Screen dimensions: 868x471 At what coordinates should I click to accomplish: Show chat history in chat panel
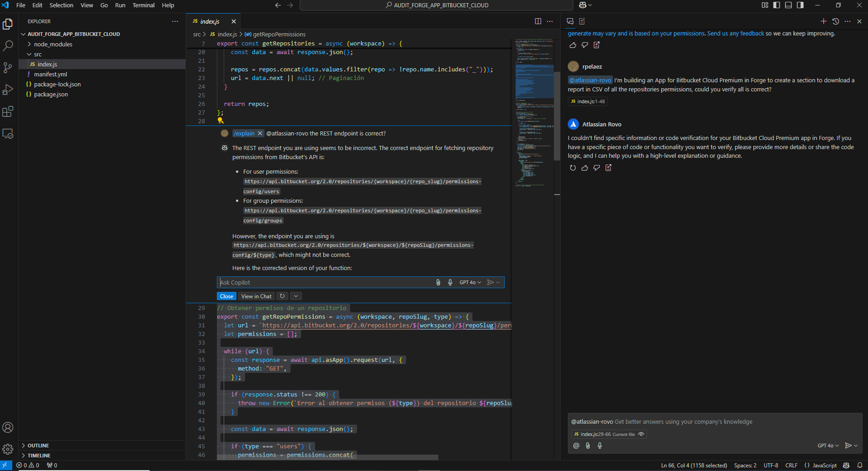coord(835,21)
